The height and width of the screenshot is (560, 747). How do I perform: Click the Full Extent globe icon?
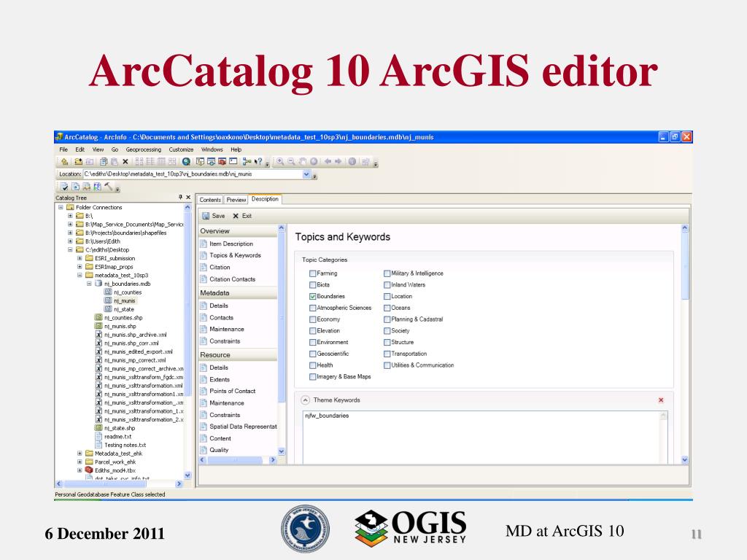314,161
